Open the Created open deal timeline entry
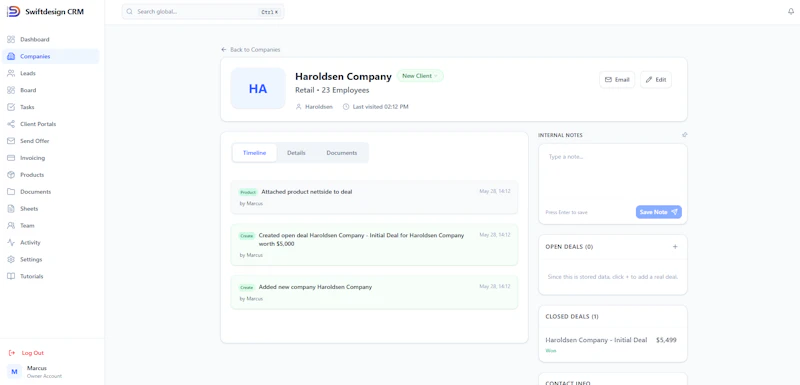This screenshot has width=800, height=385. pyautogui.click(x=374, y=245)
